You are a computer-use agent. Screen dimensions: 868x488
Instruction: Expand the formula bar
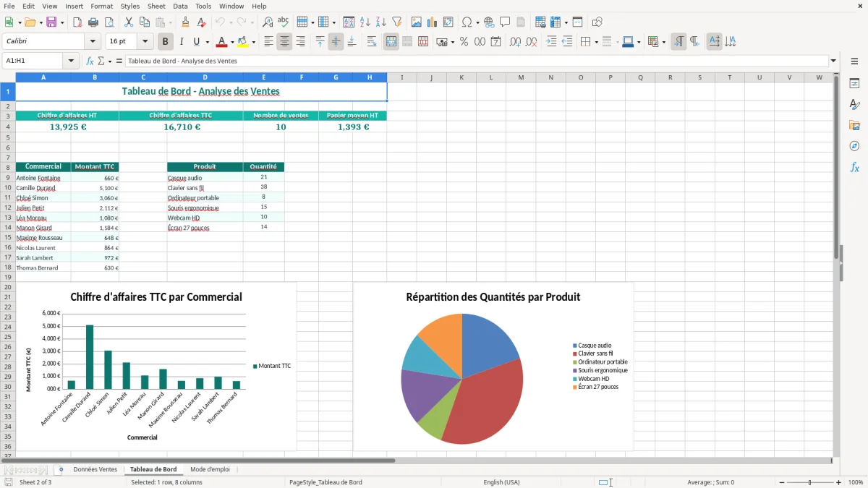[x=834, y=61]
